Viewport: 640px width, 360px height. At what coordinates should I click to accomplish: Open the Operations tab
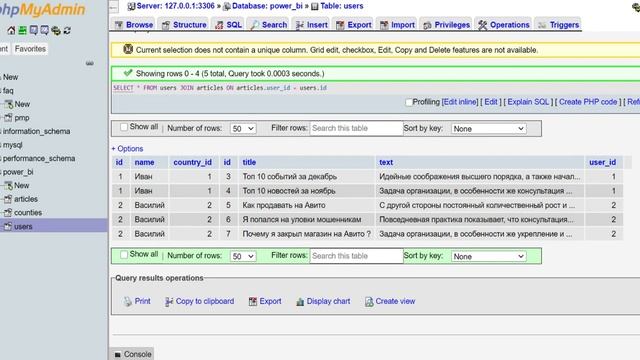point(504,25)
